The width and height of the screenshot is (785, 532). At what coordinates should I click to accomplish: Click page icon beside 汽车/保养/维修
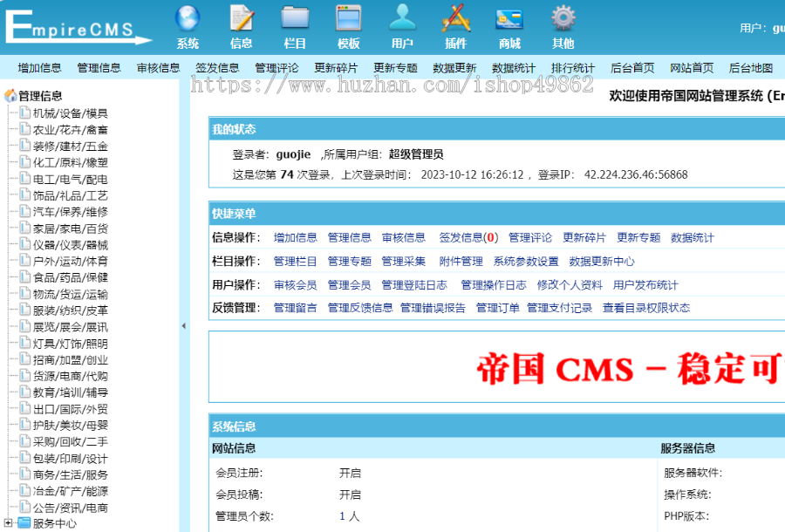(25, 211)
